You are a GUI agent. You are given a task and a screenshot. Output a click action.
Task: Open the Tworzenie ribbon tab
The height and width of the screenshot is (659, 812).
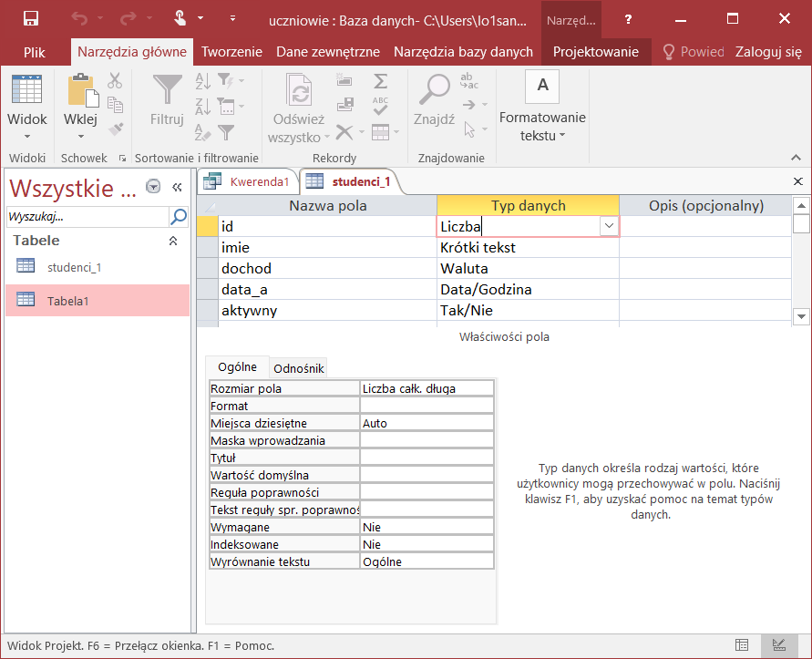point(231,52)
